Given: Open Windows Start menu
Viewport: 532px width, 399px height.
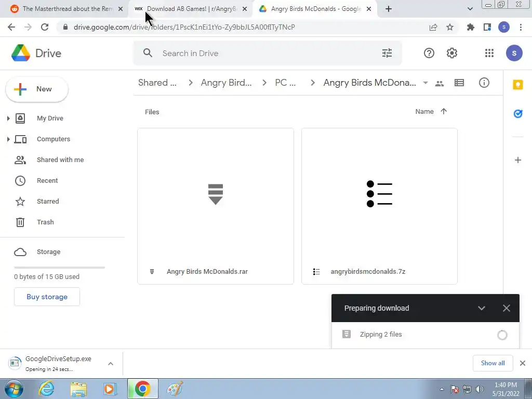Looking at the screenshot, I should pyautogui.click(x=14, y=389).
